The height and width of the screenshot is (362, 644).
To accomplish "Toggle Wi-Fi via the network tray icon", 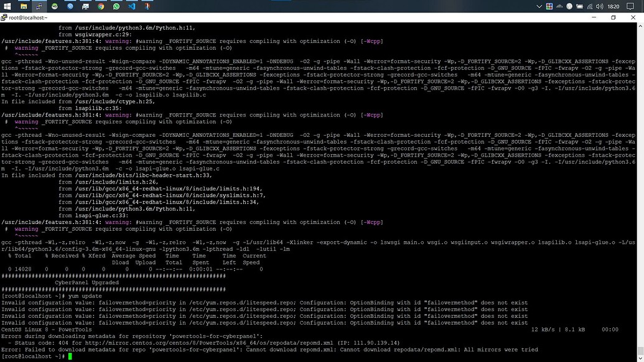I will (590, 6).
